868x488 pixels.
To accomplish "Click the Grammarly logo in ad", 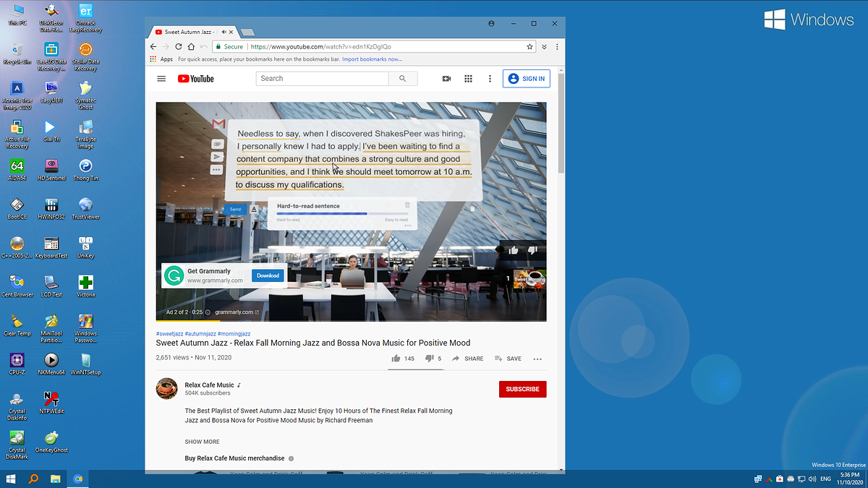I will click(x=174, y=275).
